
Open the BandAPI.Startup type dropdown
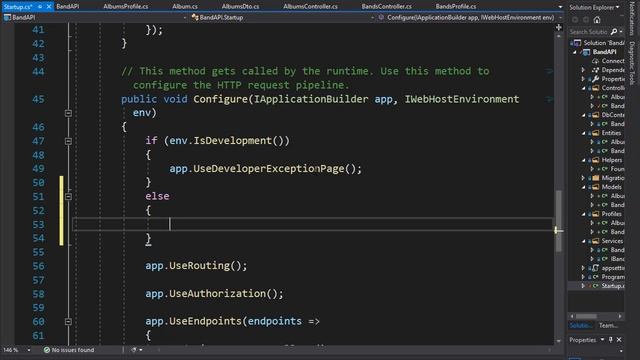click(372, 18)
